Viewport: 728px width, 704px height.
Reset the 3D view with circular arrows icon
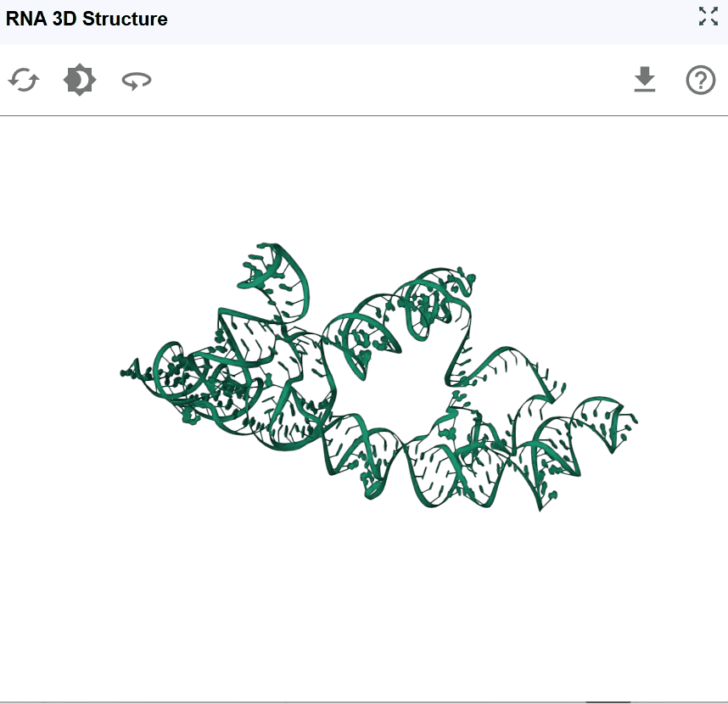(x=24, y=81)
